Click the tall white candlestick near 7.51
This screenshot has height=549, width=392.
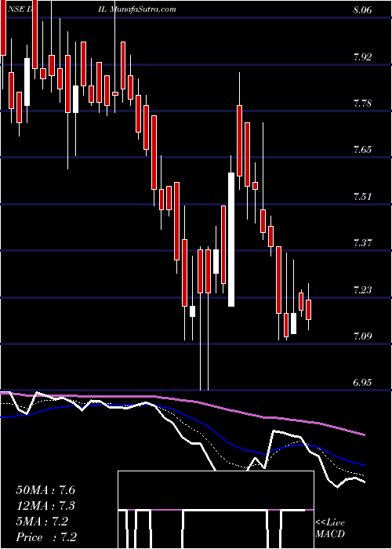231,239
